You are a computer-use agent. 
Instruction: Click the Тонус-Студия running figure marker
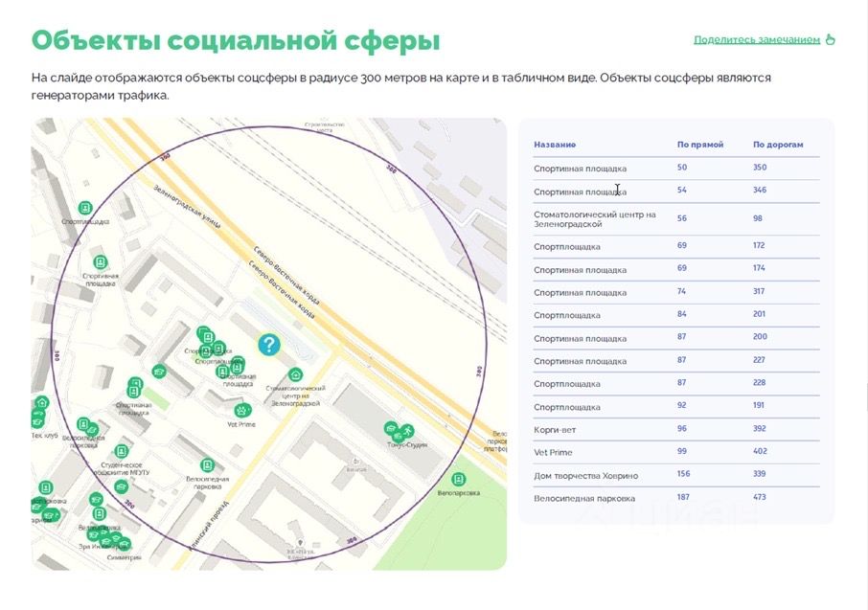pyautogui.click(x=407, y=431)
